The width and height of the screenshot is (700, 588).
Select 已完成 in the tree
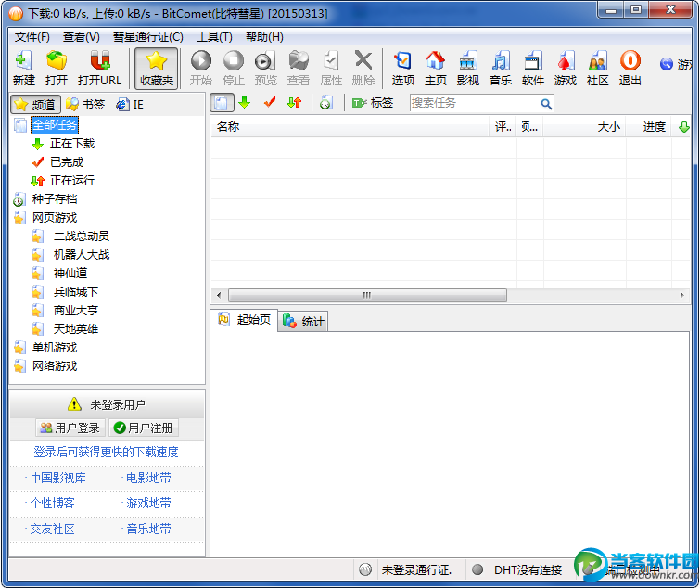click(67, 162)
